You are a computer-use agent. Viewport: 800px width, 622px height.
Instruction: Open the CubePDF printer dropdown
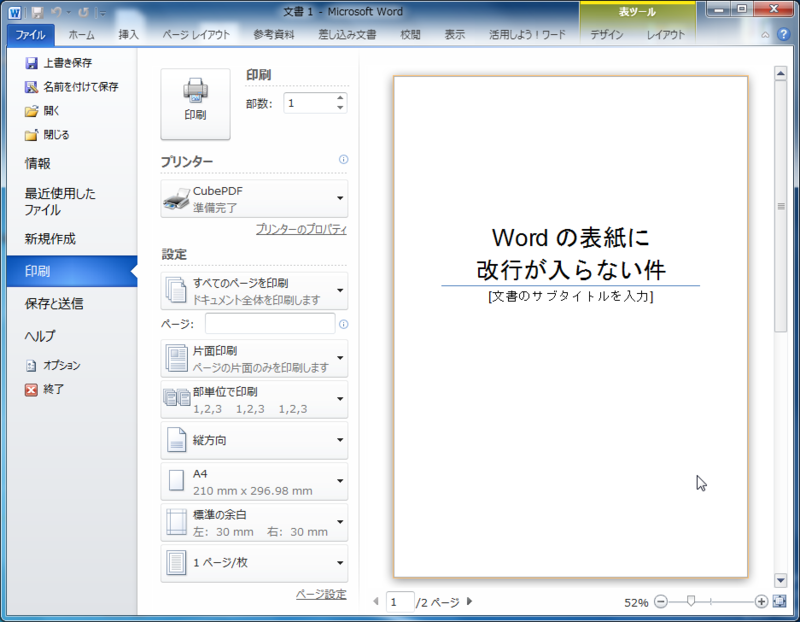[x=254, y=198]
